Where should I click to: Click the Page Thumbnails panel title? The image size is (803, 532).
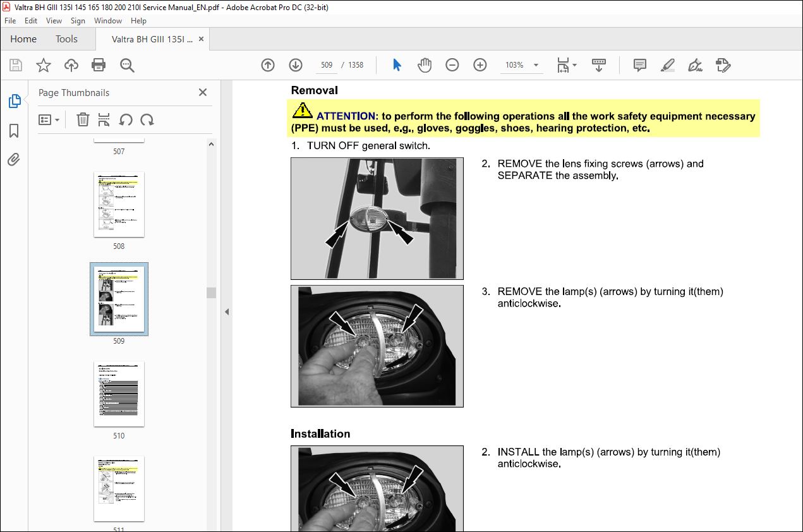click(x=74, y=92)
